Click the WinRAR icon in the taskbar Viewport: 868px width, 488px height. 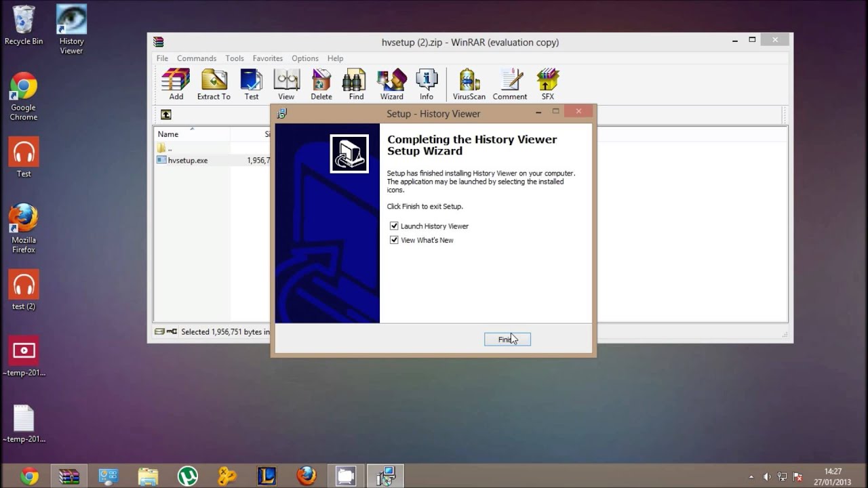click(68, 476)
